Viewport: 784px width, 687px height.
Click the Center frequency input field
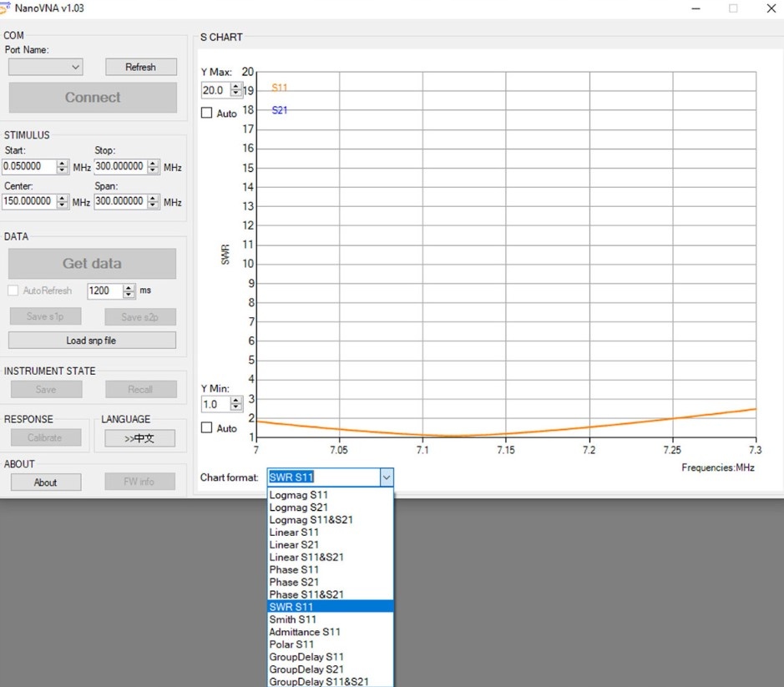28,201
